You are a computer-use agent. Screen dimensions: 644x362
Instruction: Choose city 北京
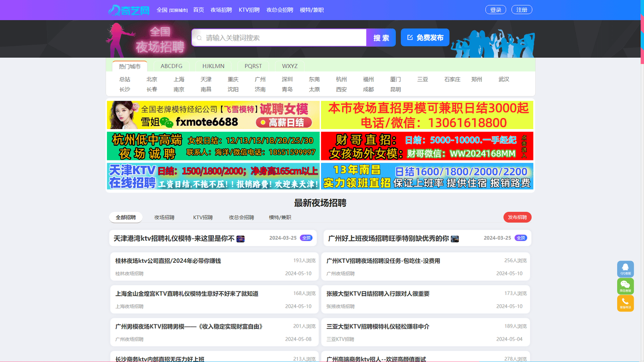pos(152,79)
